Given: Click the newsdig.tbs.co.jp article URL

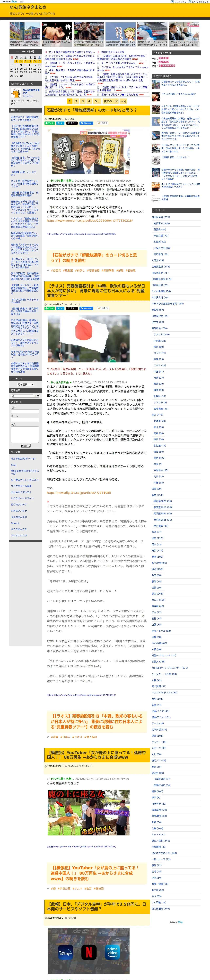Looking at the screenshot, I should tap(79, 493).
